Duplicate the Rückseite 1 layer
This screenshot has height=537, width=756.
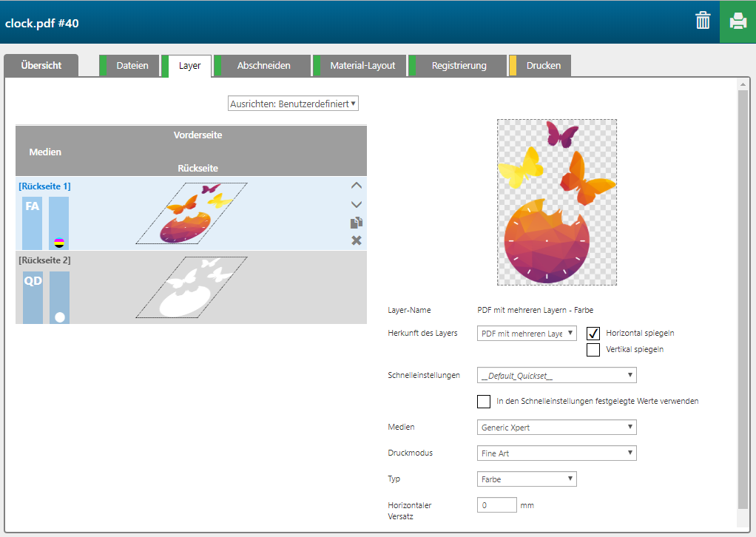[357, 223]
